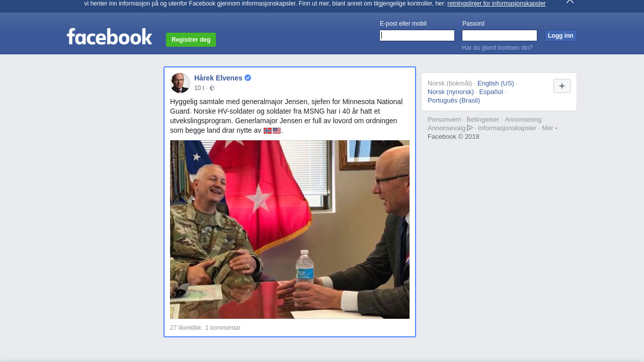The height and width of the screenshot is (362, 644).
Task: View the 27 likerklikk list
Action: [x=186, y=328]
